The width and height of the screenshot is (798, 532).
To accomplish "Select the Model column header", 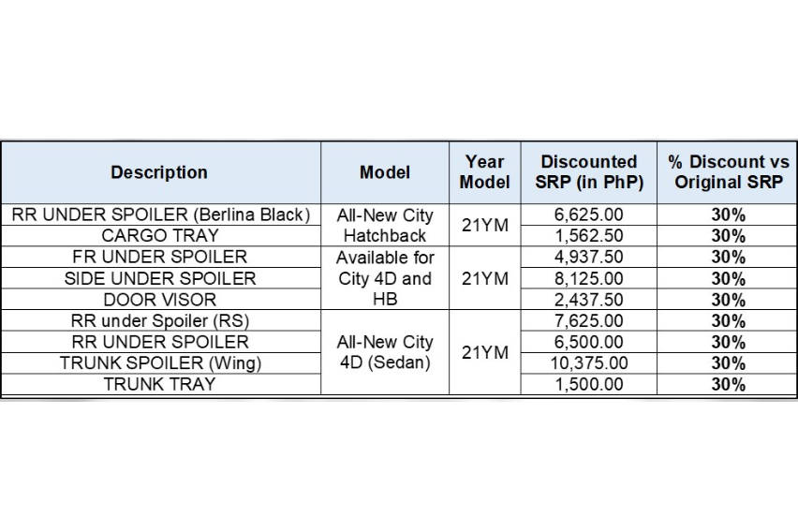I will tap(385, 172).
